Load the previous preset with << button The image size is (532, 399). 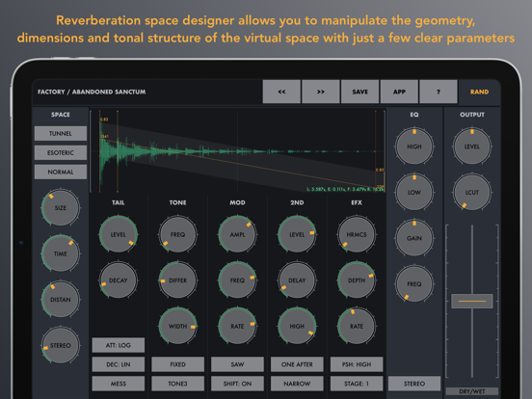click(281, 92)
